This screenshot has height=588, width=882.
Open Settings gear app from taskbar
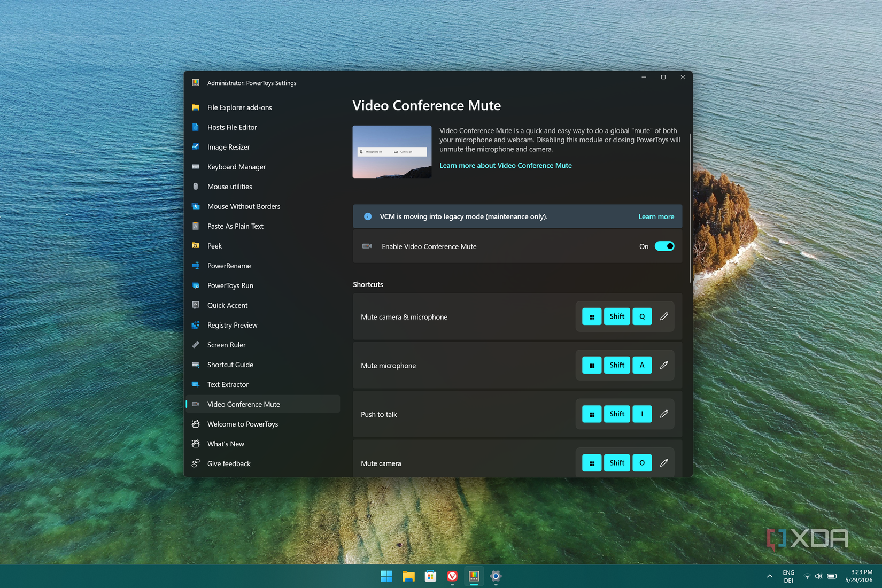[x=496, y=576]
